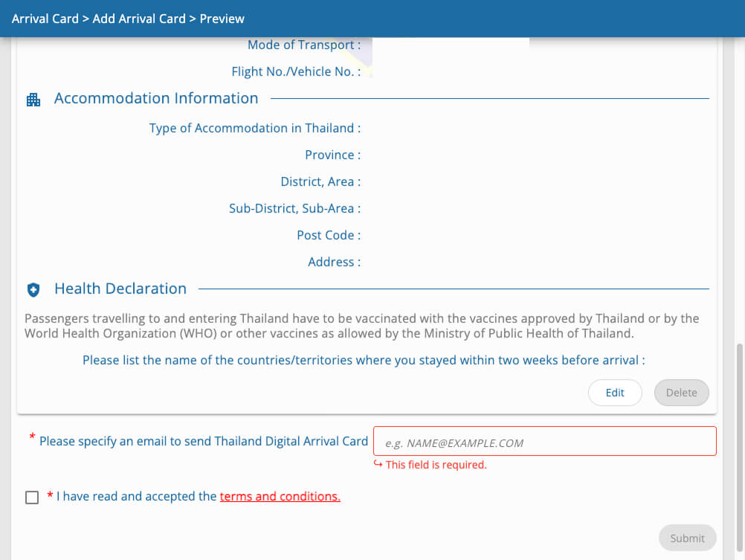Focus the email address input field
Image resolution: width=745 pixels, height=560 pixels.
tap(544, 441)
